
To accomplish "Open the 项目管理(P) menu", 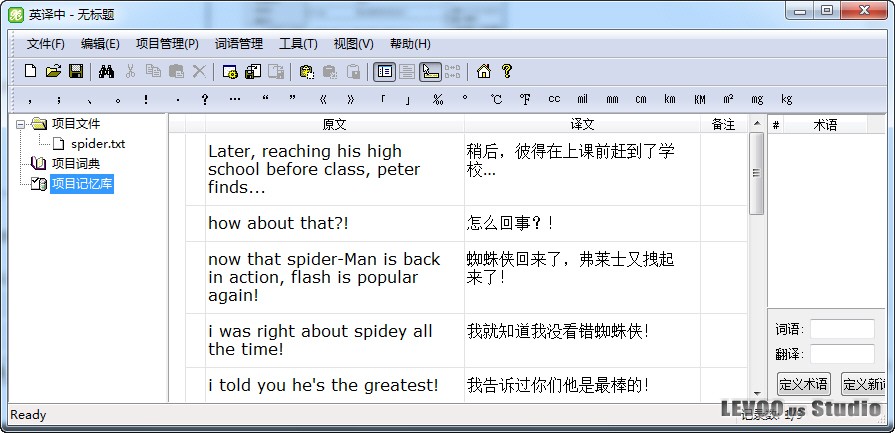I will [167, 44].
